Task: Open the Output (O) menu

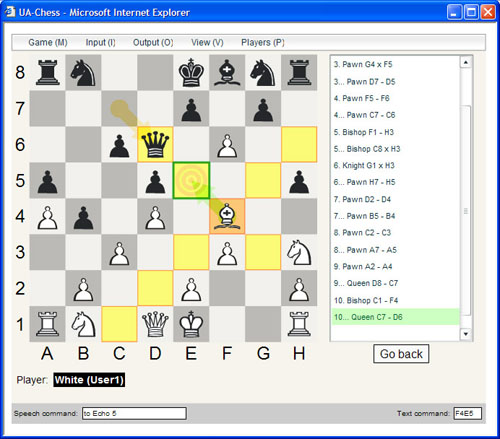Action: pos(153,43)
